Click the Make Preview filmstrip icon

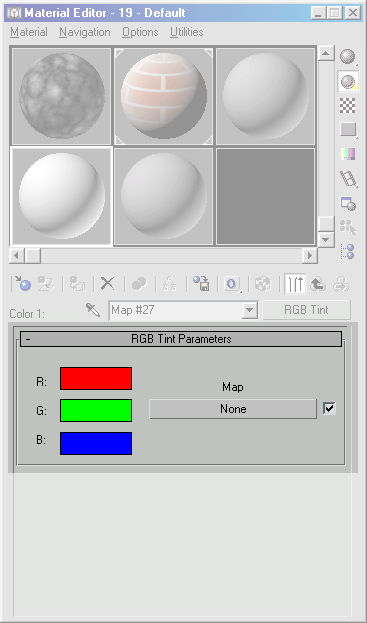347,178
